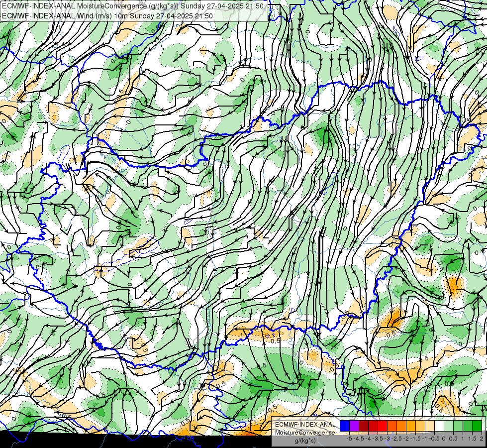Image resolution: width=487 pixels, height=448 pixels.
Task: Click the Wind (m/s) 10m title line
Action: 107,15
